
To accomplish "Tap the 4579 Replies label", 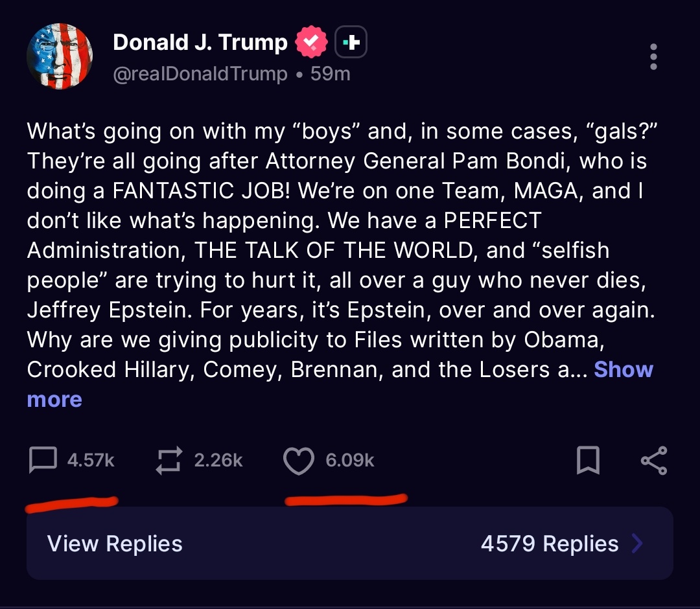I will [x=550, y=544].
